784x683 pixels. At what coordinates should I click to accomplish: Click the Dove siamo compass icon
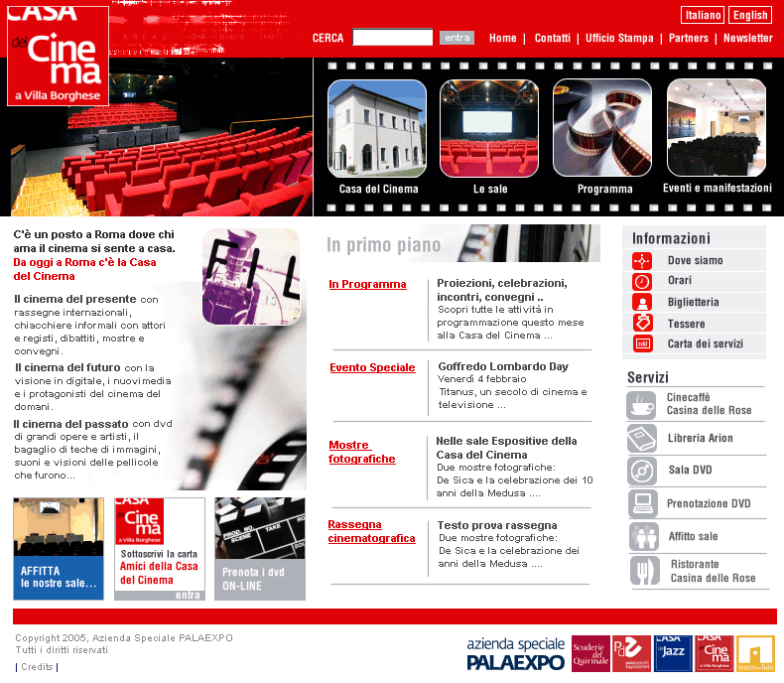[x=642, y=261]
